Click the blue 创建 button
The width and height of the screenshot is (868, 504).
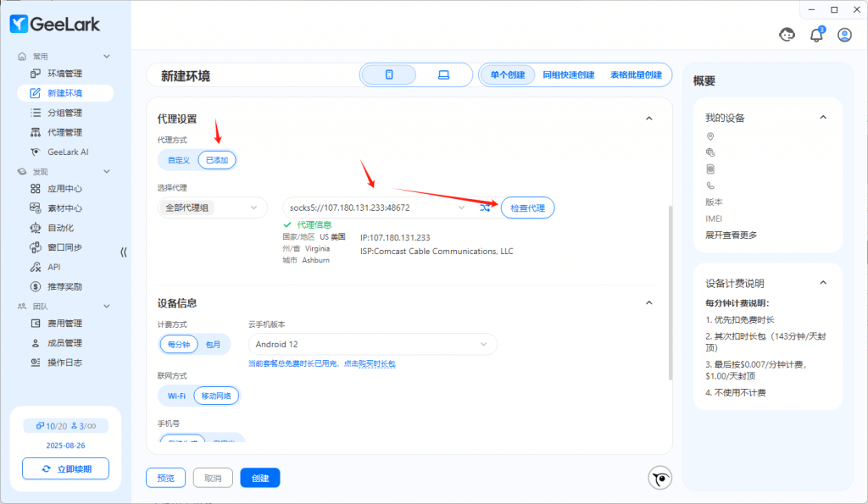[x=259, y=478]
